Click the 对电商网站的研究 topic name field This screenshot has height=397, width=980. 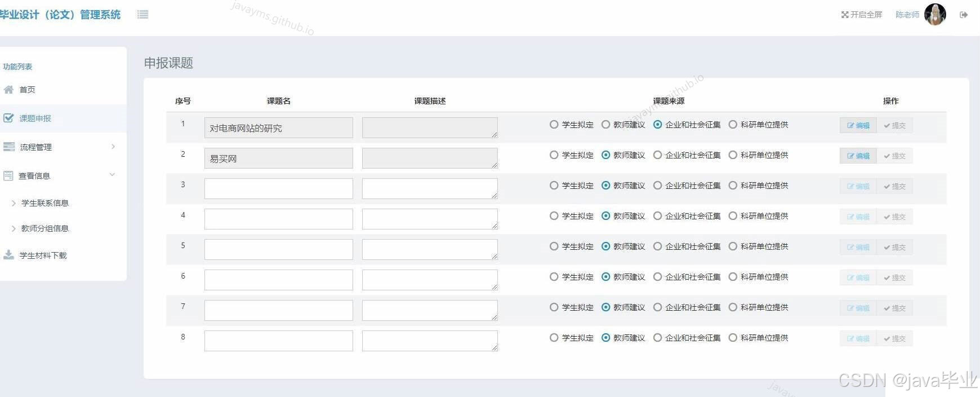[x=279, y=128]
